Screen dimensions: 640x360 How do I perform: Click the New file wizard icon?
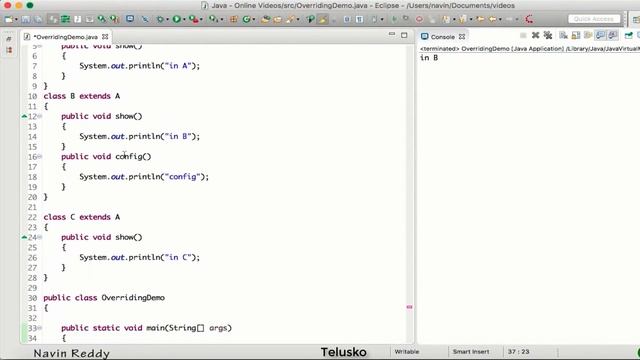tap(9, 19)
